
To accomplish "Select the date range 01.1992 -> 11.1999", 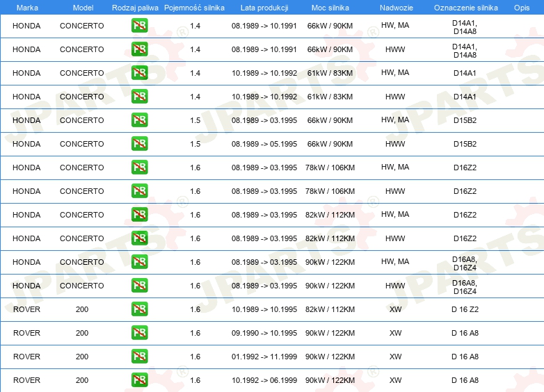I will tap(264, 357).
